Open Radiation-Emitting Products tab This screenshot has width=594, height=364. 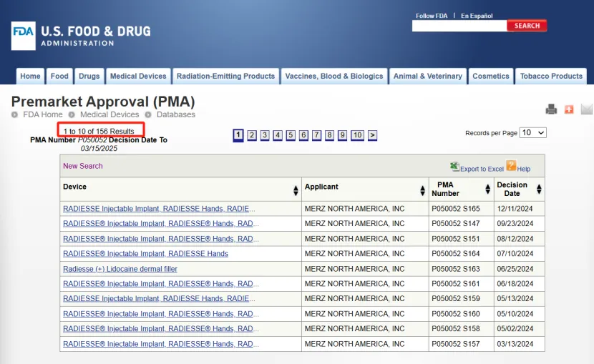225,76
